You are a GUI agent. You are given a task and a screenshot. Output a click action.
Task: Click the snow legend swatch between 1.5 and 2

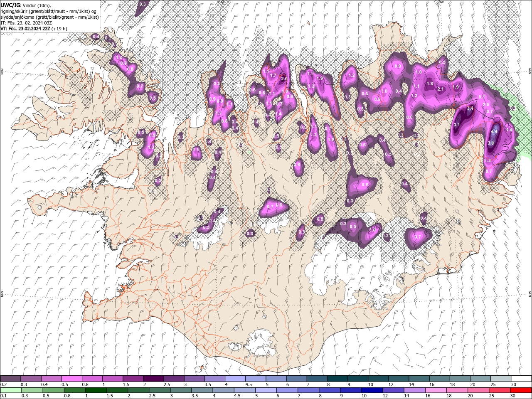coord(133,379)
